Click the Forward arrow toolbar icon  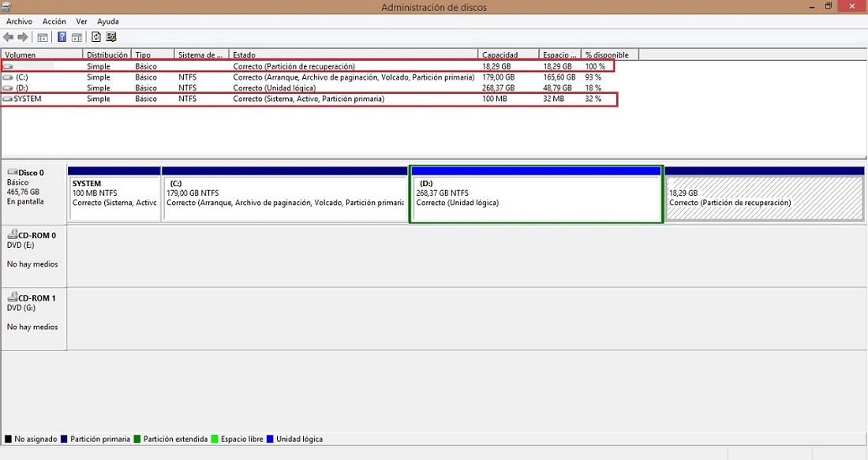point(23,37)
